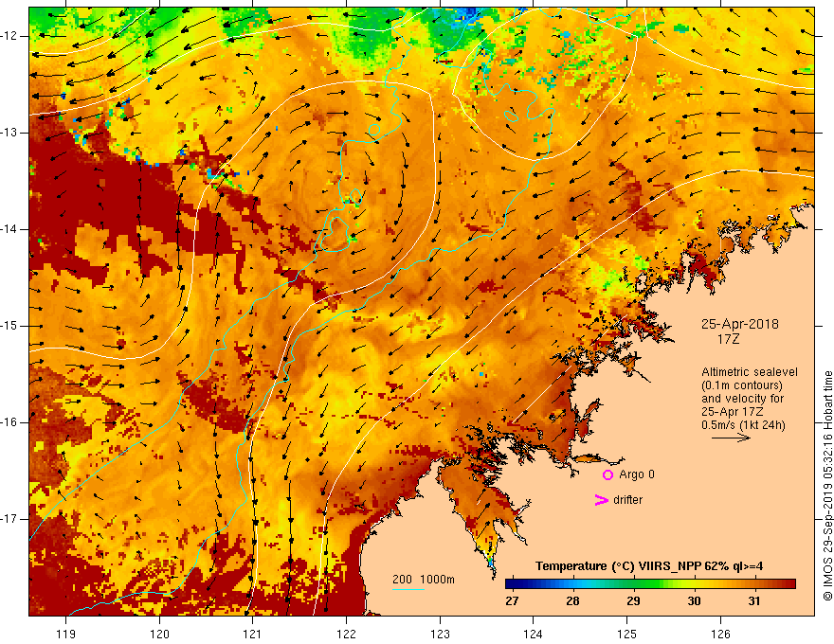
Task: Click the colorbar value '29'
Action: click(x=633, y=601)
